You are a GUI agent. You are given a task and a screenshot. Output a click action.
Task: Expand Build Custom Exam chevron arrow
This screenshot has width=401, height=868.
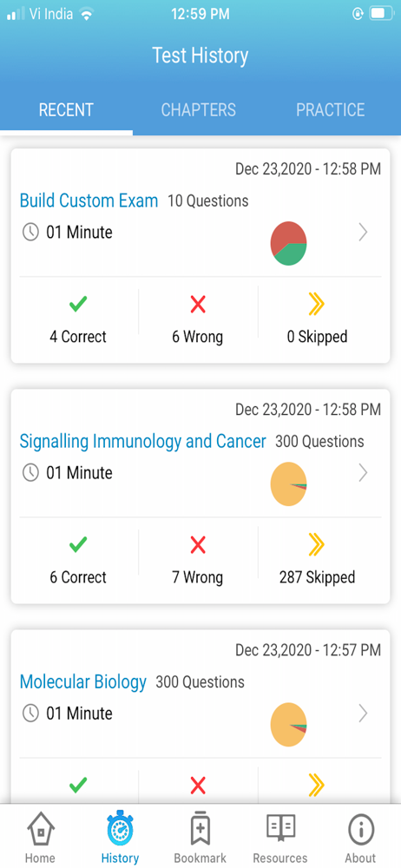(363, 233)
